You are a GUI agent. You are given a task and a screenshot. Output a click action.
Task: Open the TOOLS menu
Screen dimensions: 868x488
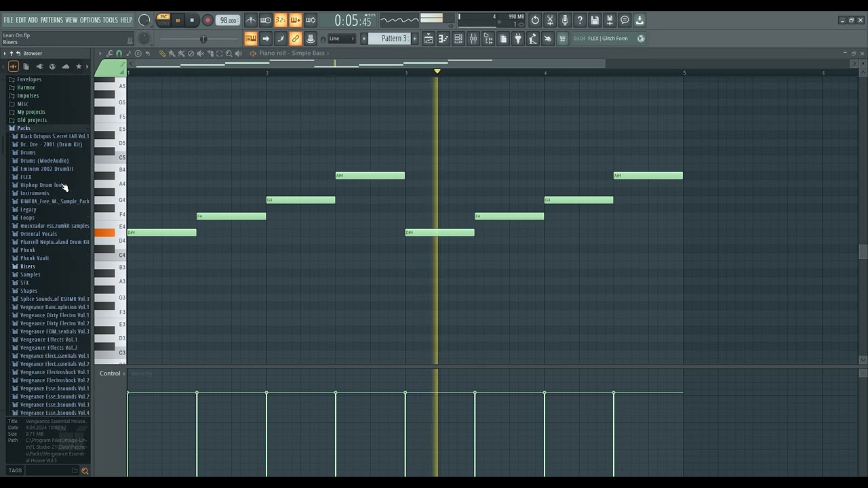coord(111,20)
